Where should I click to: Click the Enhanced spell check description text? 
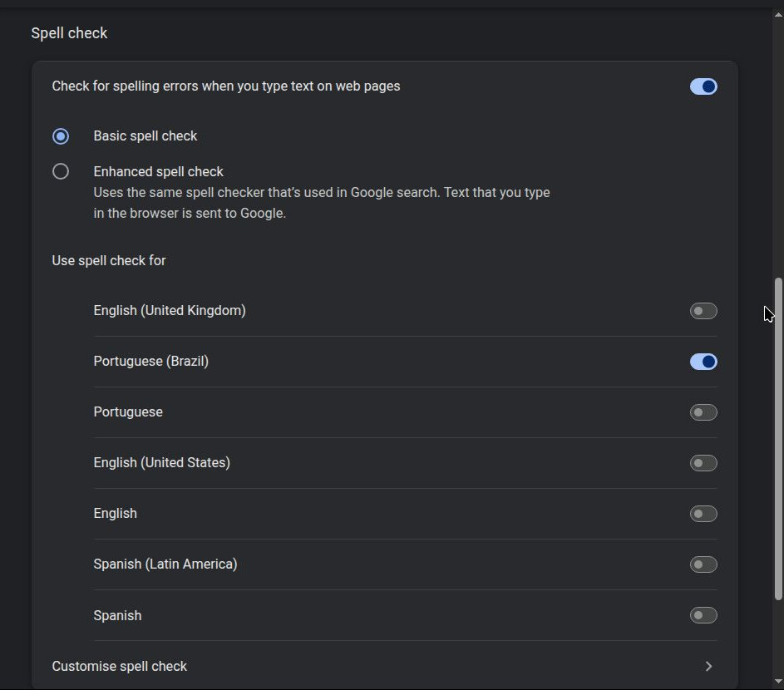[x=321, y=203]
